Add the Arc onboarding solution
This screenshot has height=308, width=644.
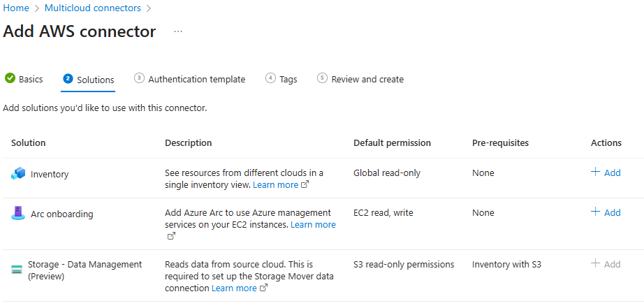[606, 212]
